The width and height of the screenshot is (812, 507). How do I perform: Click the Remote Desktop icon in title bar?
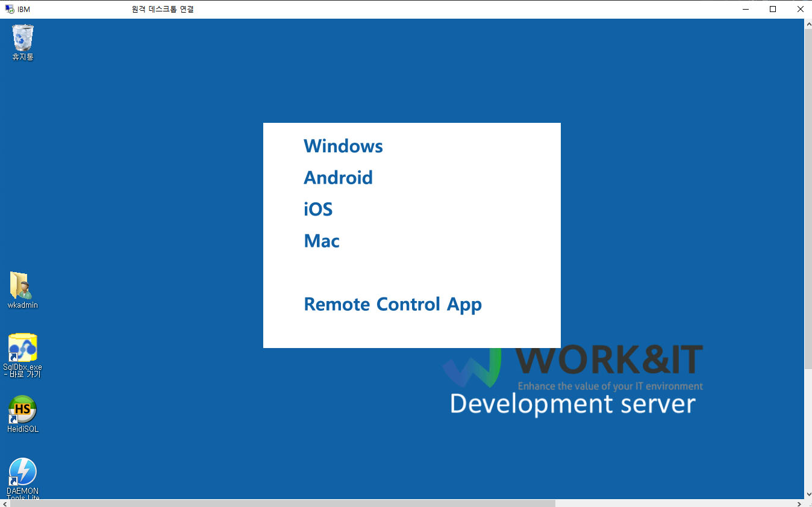(x=10, y=9)
